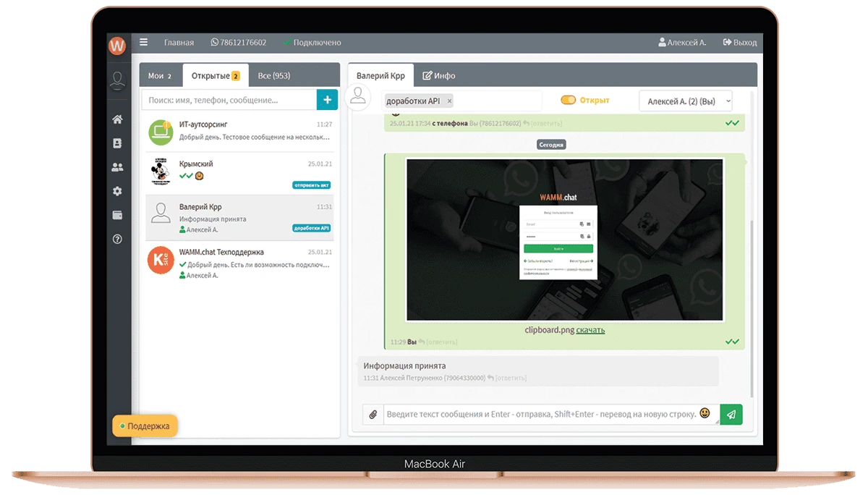Viewport: 868px width, 495px height.
Task: Click the Крымский Mickey Mouse avatar
Action: pyautogui.click(x=161, y=172)
